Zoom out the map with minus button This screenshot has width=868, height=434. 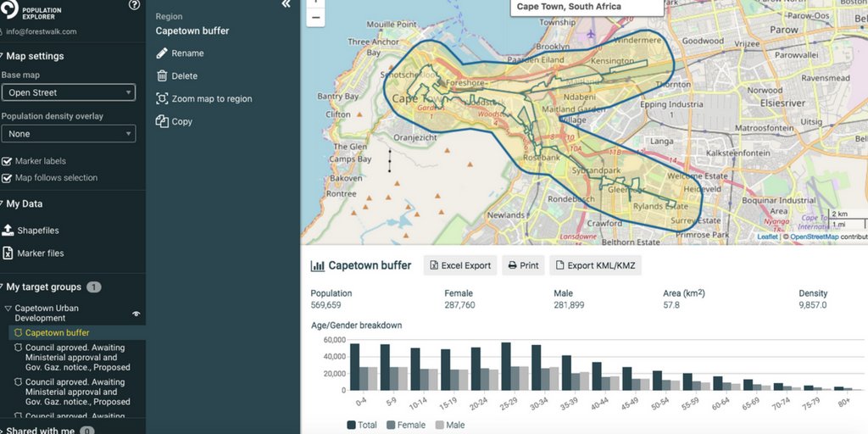point(315,18)
